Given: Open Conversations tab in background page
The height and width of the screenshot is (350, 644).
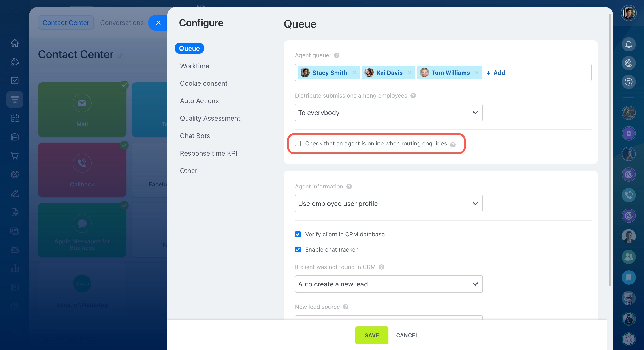Looking at the screenshot, I should tap(122, 23).
